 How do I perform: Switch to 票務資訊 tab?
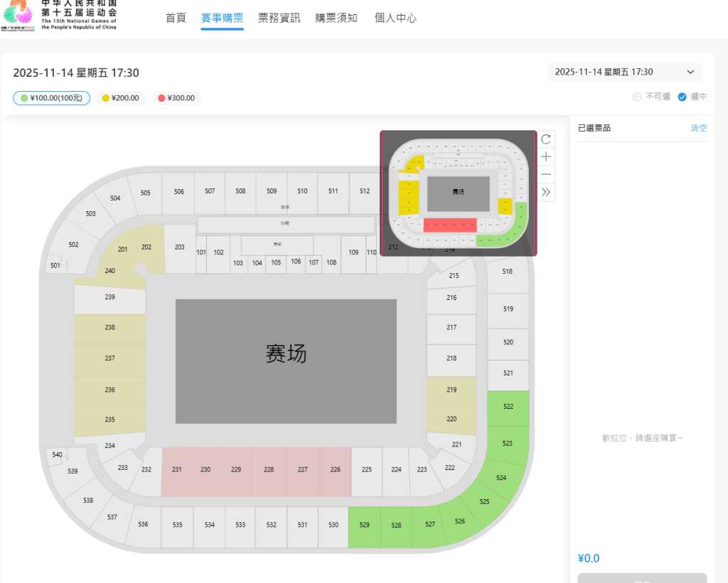point(279,18)
